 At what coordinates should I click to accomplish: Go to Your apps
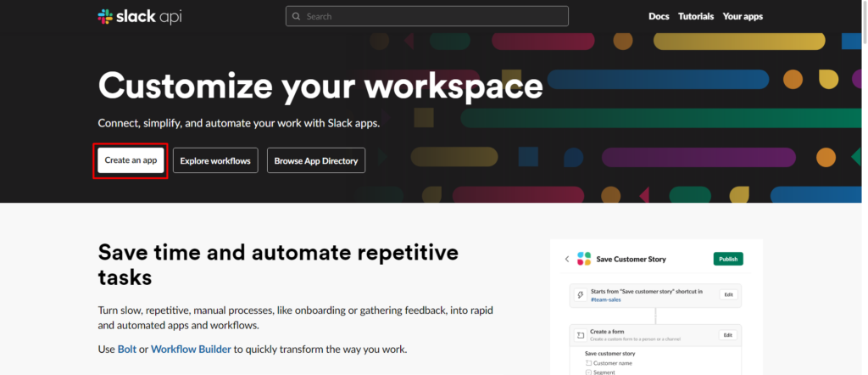[743, 17]
